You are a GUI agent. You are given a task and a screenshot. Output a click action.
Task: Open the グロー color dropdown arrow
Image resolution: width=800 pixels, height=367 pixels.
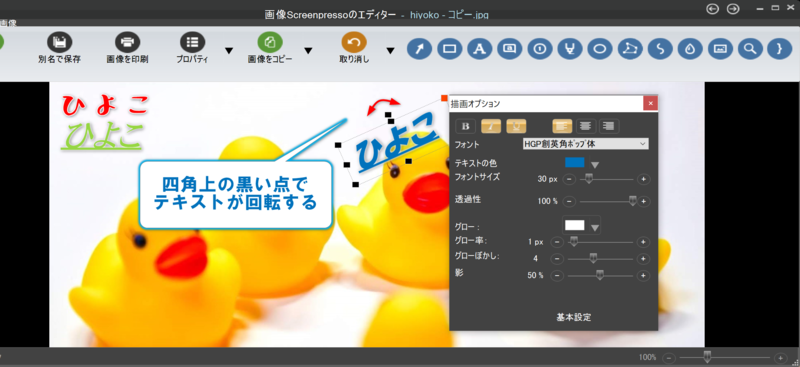(595, 227)
